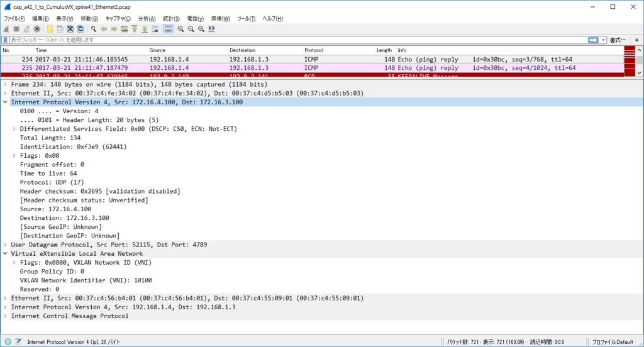644x347 pixels.
Task: Open the 表示(V) menu
Action: click(x=65, y=18)
